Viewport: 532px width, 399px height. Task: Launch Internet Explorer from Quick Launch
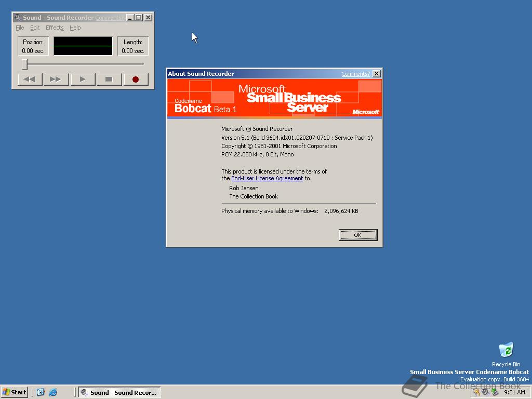pos(53,392)
